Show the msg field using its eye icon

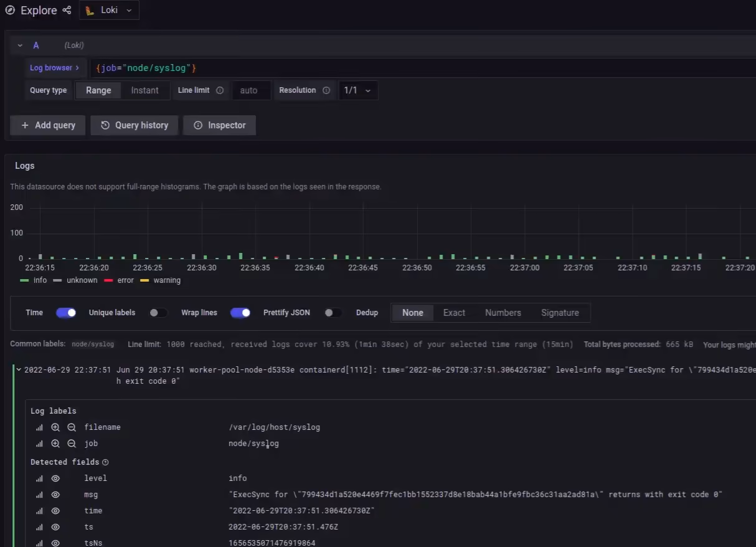pyautogui.click(x=55, y=494)
